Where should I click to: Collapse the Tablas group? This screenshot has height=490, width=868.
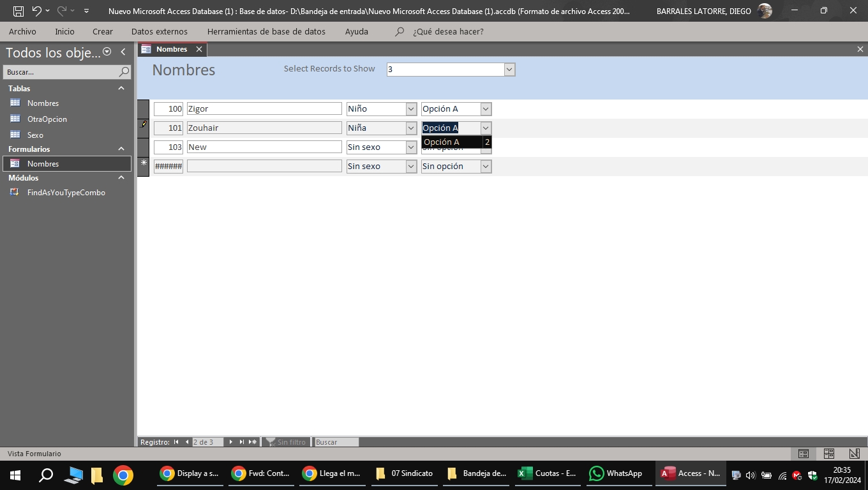coord(121,88)
